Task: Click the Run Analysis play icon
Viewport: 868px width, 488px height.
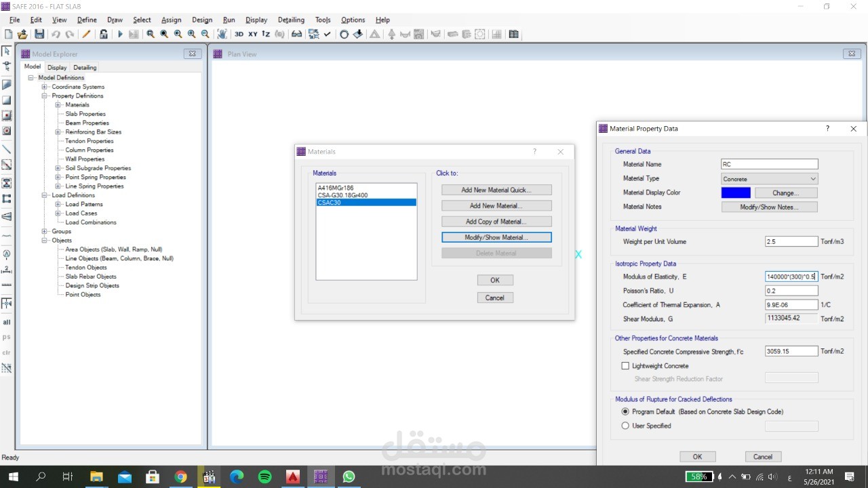Action: pyautogui.click(x=120, y=34)
